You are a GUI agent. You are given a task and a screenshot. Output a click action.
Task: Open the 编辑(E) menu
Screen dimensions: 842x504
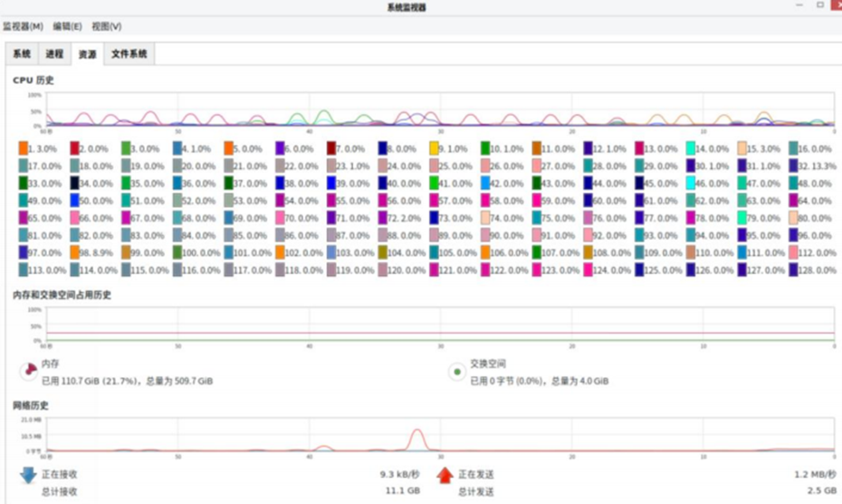(x=67, y=26)
